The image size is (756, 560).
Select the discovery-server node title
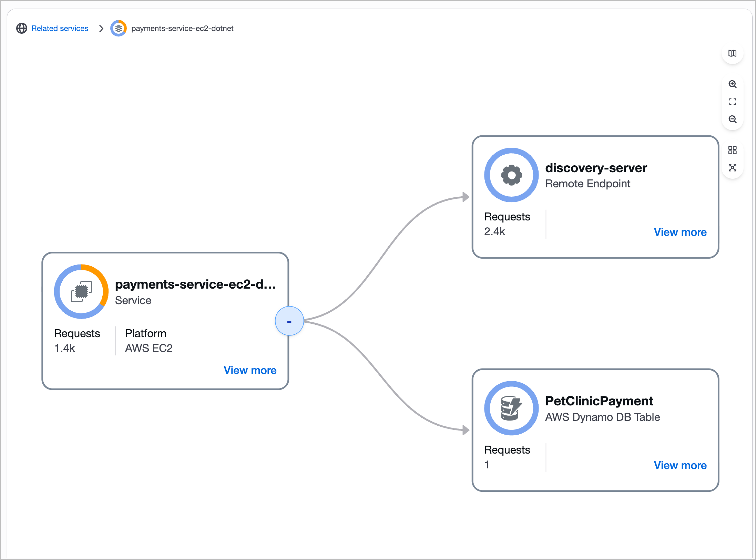[x=596, y=168]
